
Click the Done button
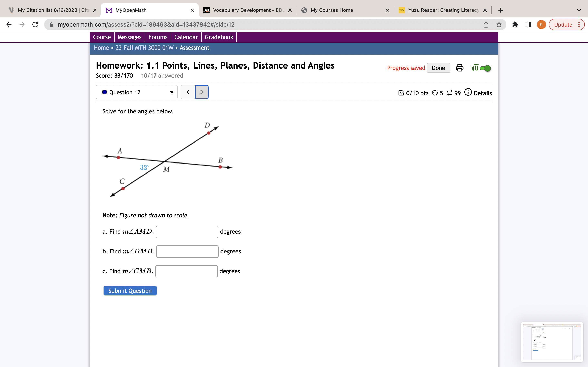pos(438,68)
